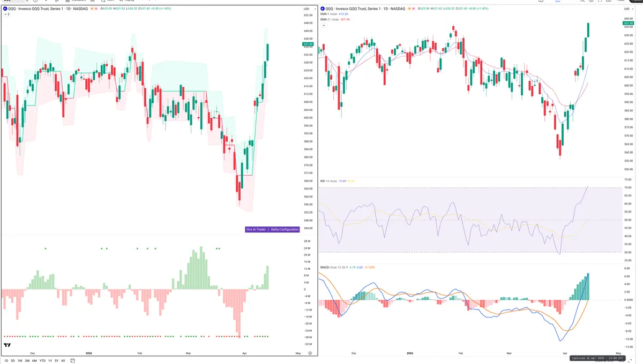Set range to 1M

tap(20, 361)
